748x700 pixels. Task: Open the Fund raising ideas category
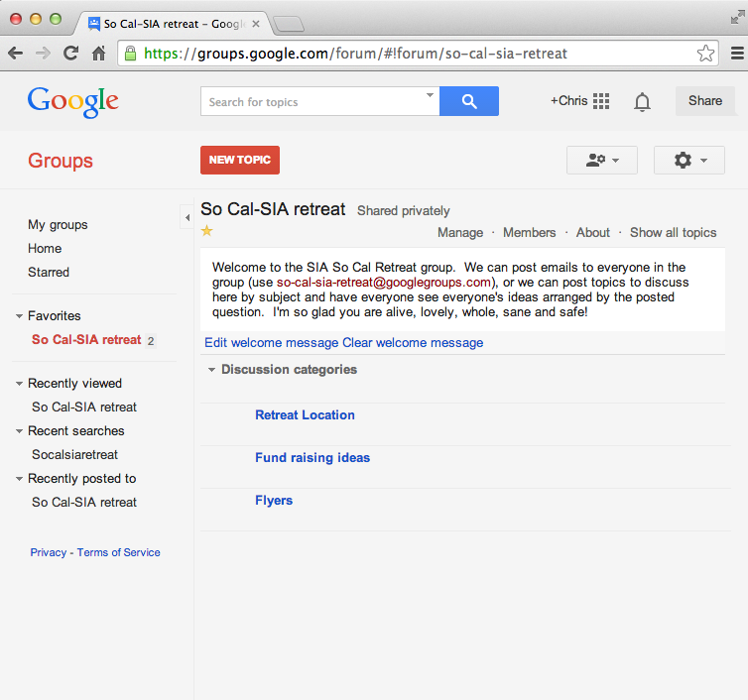click(312, 458)
